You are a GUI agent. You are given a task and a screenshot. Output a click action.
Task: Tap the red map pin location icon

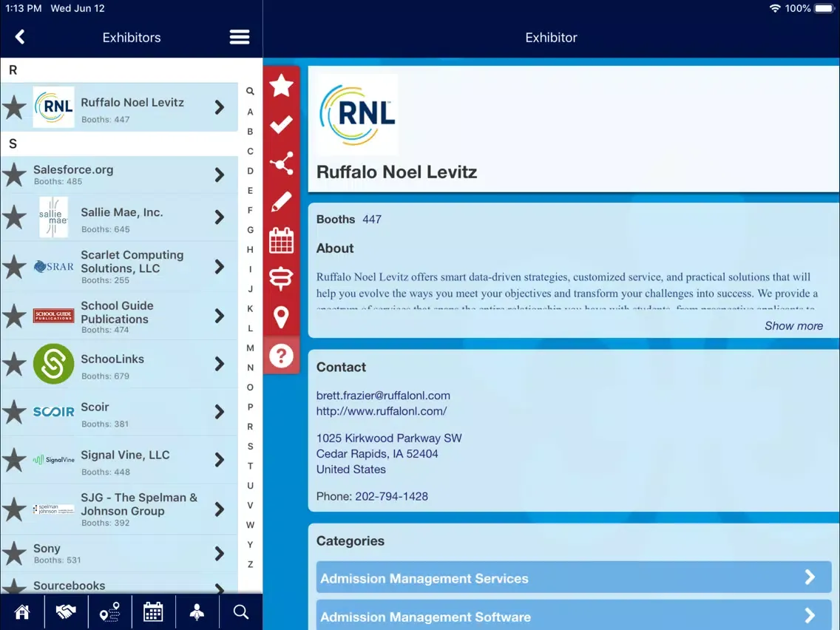(281, 317)
